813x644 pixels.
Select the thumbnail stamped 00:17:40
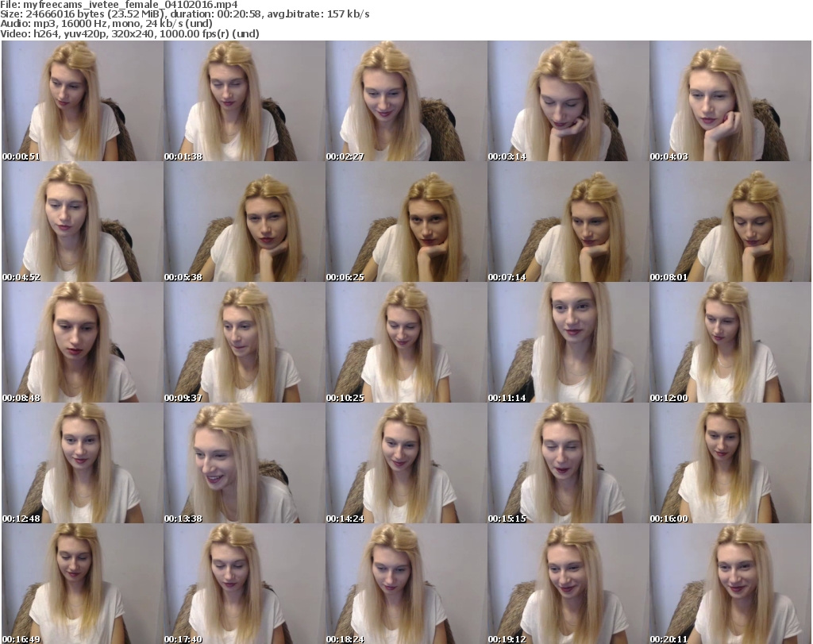(x=245, y=584)
